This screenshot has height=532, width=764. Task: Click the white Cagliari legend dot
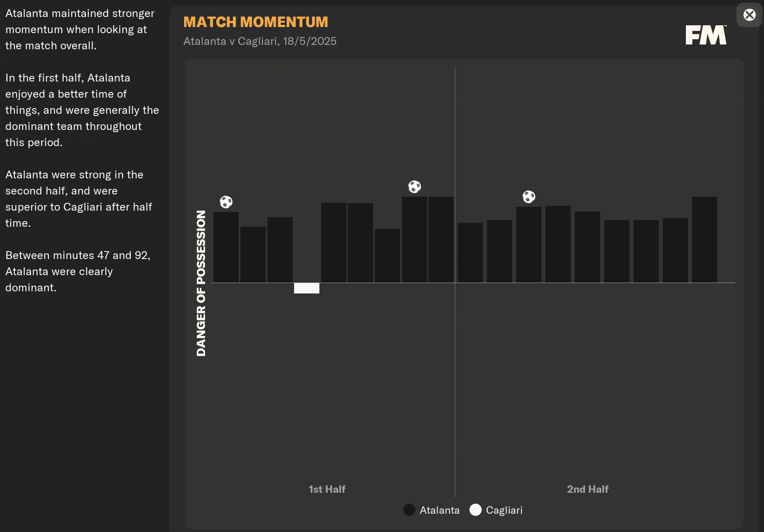tap(476, 510)
